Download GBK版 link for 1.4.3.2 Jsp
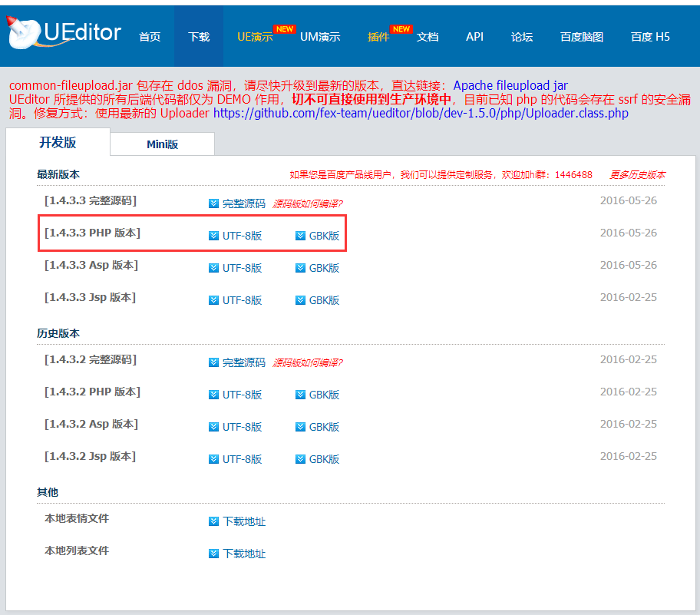The image size is (700, 615). 324,459
